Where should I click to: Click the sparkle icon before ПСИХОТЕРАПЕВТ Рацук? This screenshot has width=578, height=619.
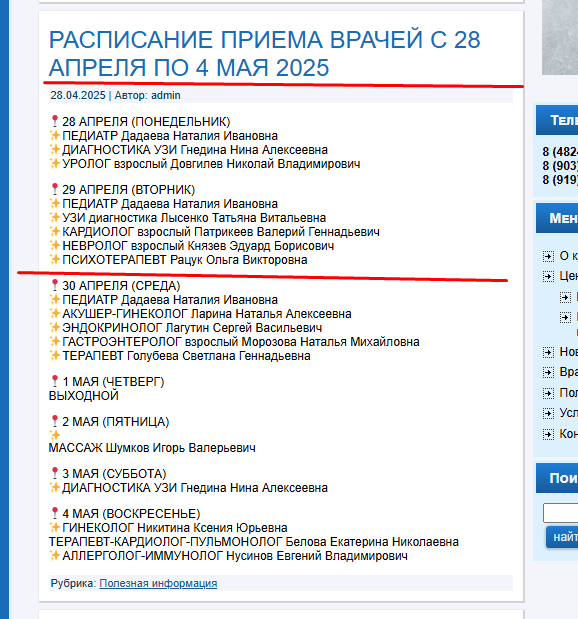[x=54, y=259]
